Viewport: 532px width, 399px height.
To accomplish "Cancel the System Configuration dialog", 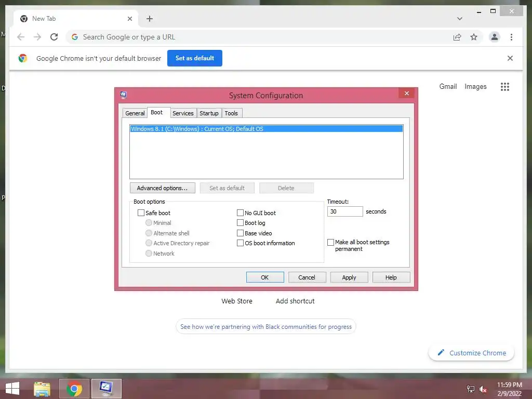I will pyautogui.click(x=307, y=277).
